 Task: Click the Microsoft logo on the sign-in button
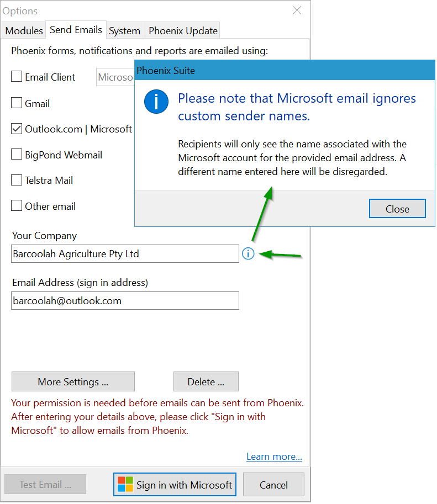click(x=125, y=484)
